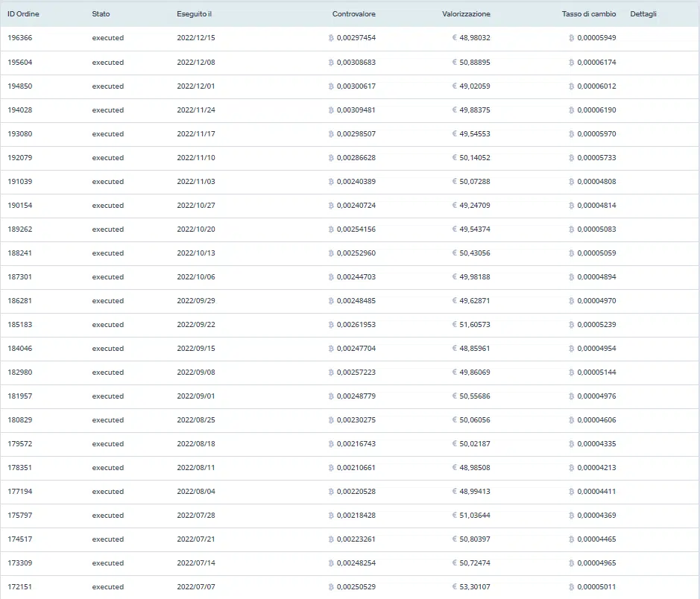Click the Dettagli column header
The width and height of the screenshot is (700, 599).
643,14
